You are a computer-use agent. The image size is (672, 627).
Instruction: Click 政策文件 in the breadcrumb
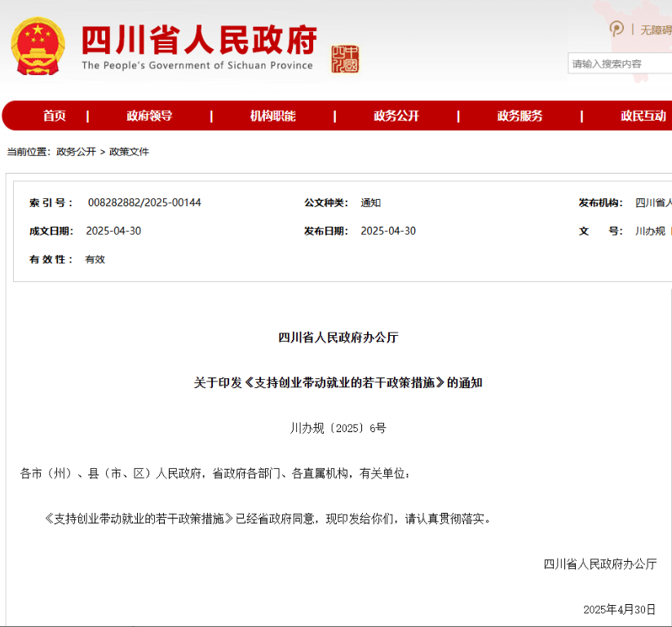click(130, 152)
